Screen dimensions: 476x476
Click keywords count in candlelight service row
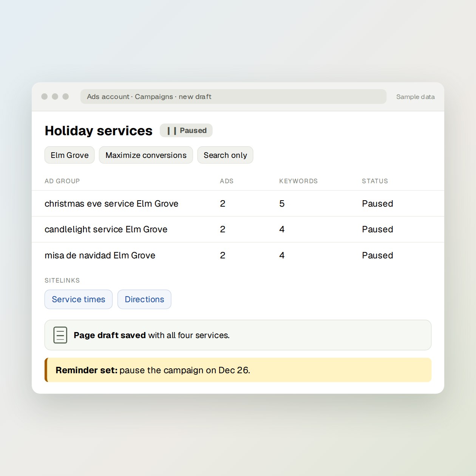coord(282,229)
